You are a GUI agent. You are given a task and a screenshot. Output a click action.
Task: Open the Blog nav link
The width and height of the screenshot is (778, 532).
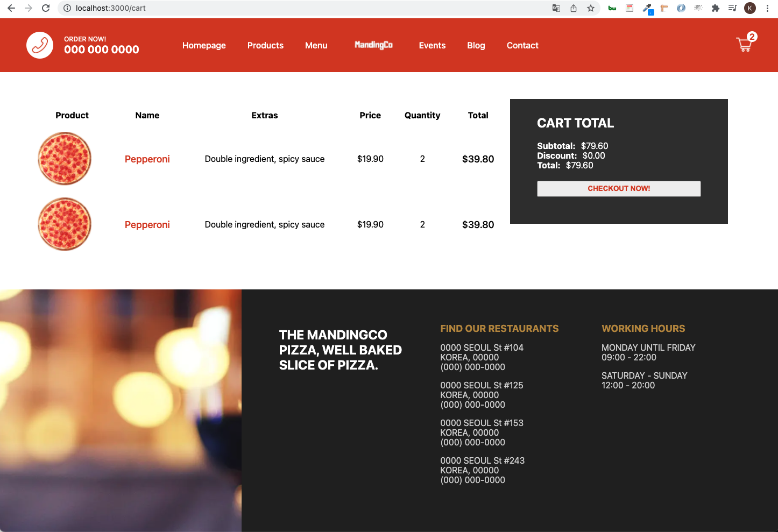click(x=476, y=45)
